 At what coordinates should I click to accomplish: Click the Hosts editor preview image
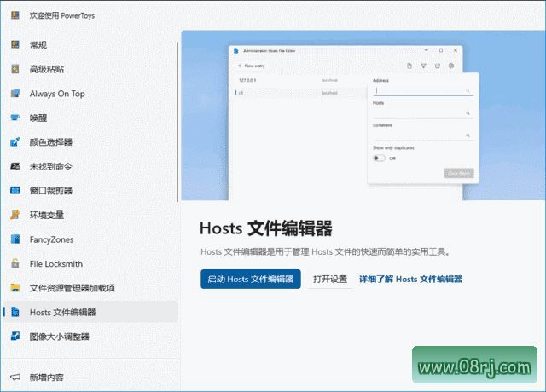363,116
